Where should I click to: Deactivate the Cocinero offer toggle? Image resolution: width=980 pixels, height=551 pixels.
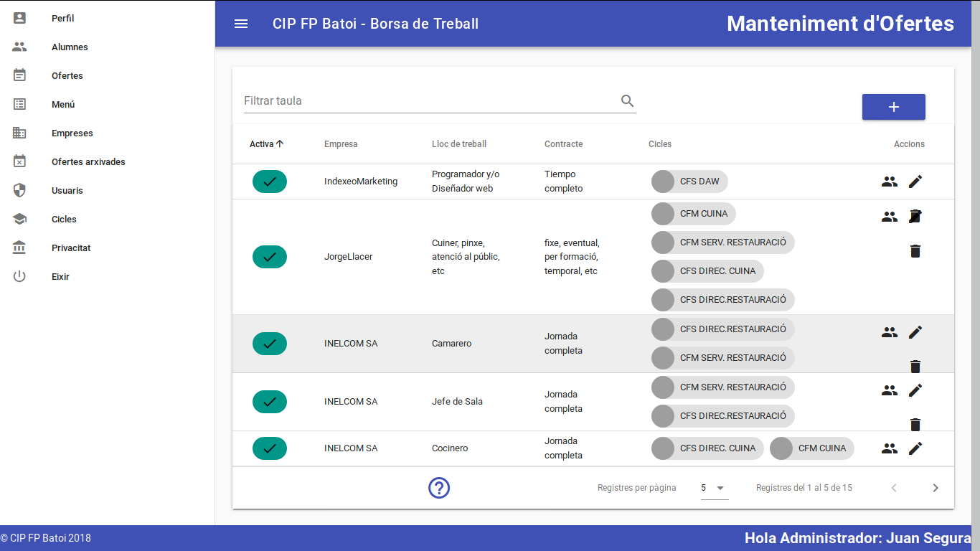(270, 448)
